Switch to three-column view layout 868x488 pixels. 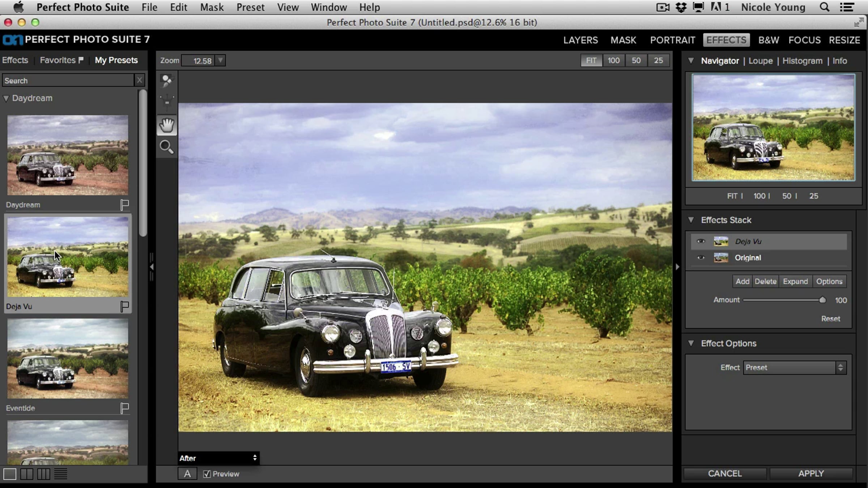(44, 474)
